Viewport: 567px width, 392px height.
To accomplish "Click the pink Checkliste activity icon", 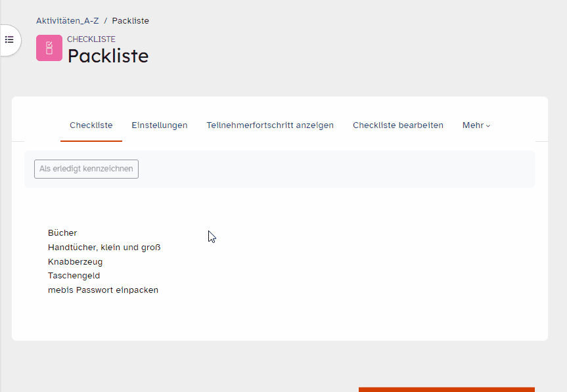I will coord(49,48).
